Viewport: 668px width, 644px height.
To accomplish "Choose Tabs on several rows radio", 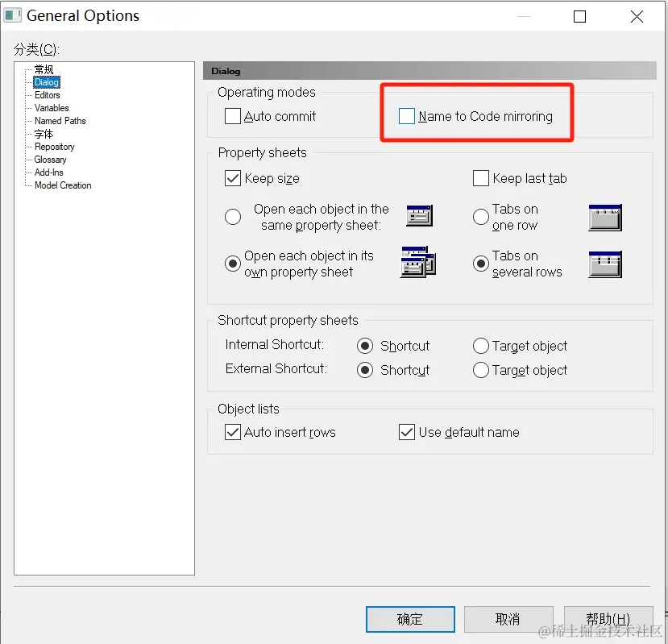I will [x=480, y=264].
